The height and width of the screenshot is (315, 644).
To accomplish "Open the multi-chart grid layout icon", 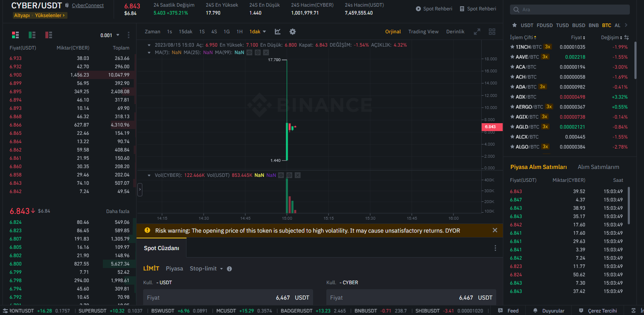I will point(492,32).
